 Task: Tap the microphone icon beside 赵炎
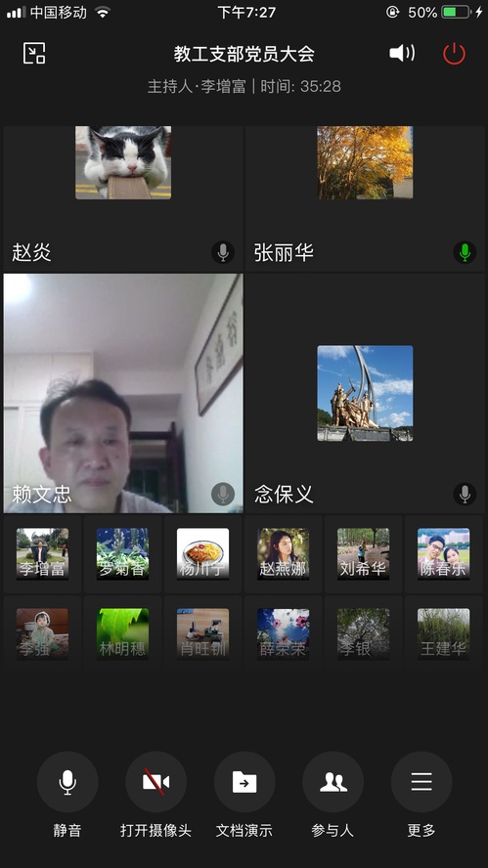223,252
